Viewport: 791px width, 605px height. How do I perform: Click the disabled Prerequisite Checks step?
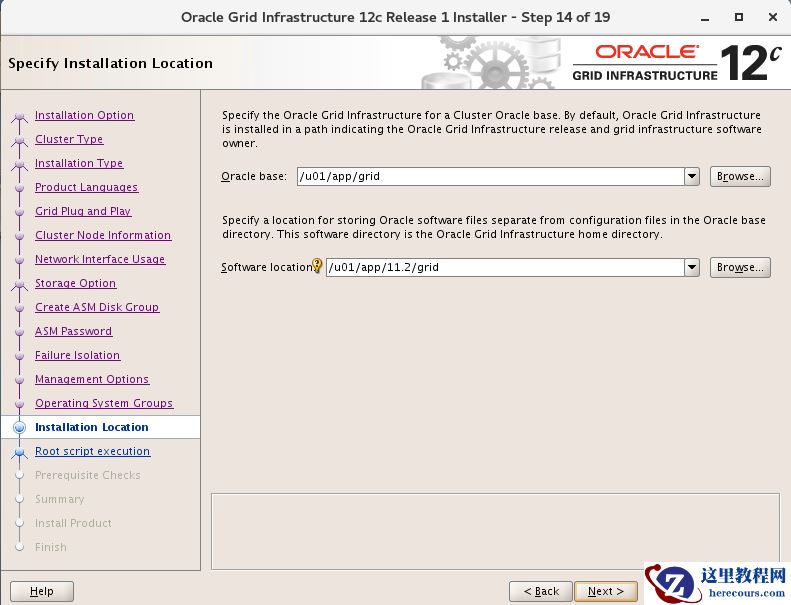[x=88, y=475]
